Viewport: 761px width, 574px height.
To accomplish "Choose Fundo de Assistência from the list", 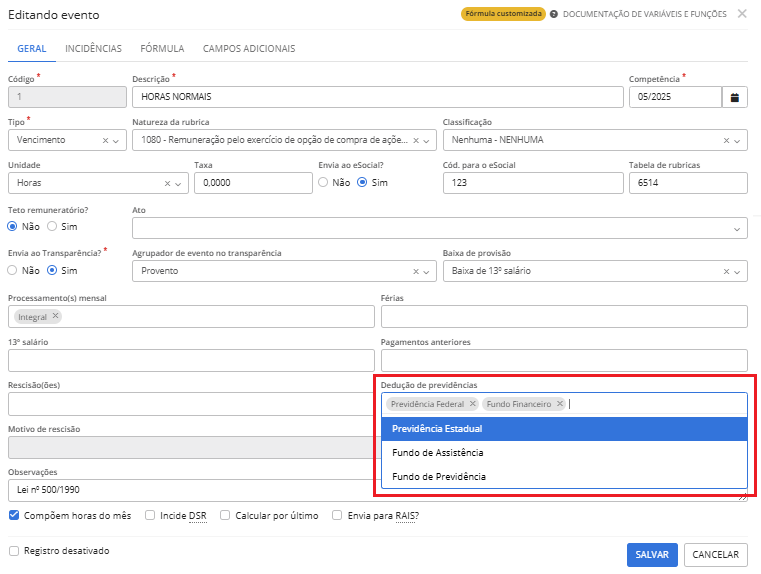I will pyautogui.click(x=439, y=452).
